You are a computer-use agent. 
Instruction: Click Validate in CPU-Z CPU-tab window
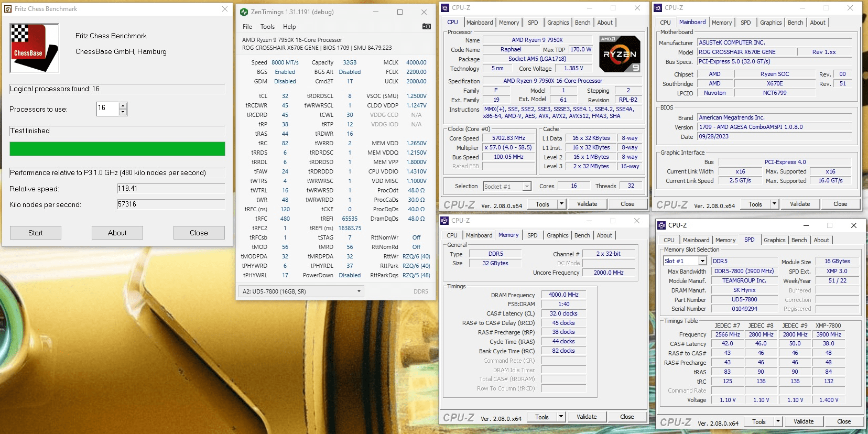pos(587,204)
